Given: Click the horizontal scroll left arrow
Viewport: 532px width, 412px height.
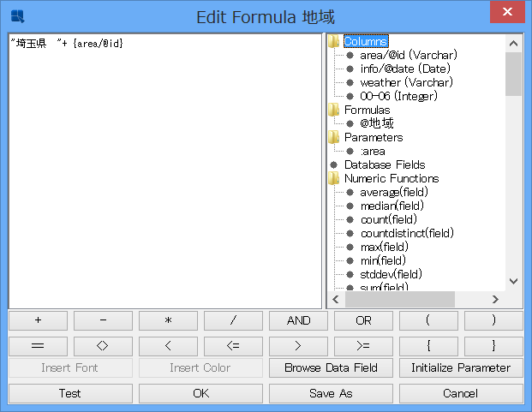Looking at the screenshot, I should click(336, 300).
